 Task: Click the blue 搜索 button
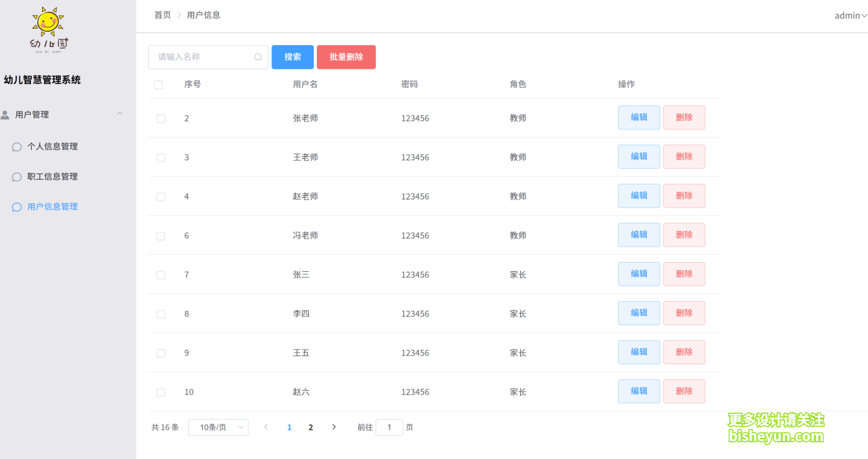pyautogui.click(x=293, y=57)
